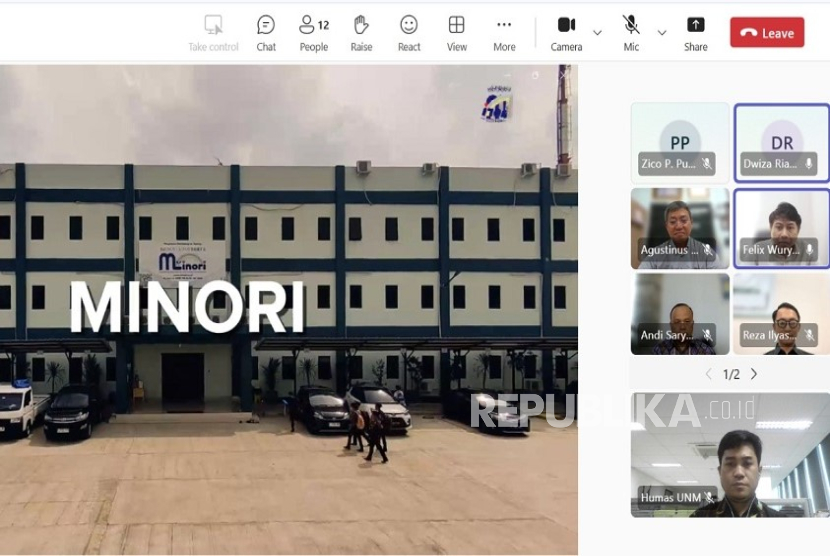Toggle the Camera on or off
The image size is (830, 556).
(566, 33)
